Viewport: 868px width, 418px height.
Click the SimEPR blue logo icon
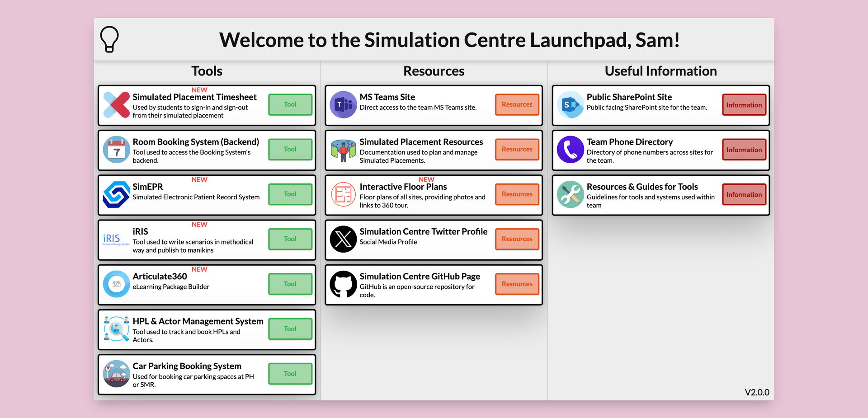point(117,194)
